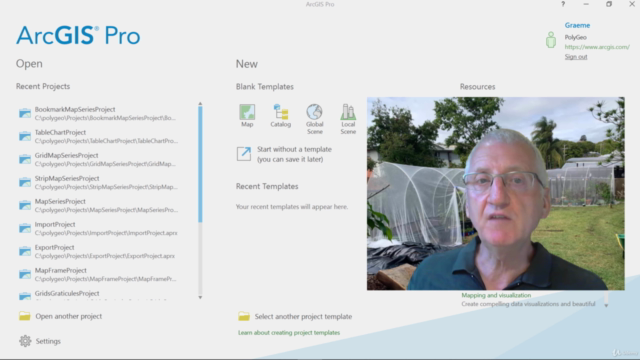Click the Open another project folder icon
Viewport: 640px width, 360px height.
coord(24,316)
